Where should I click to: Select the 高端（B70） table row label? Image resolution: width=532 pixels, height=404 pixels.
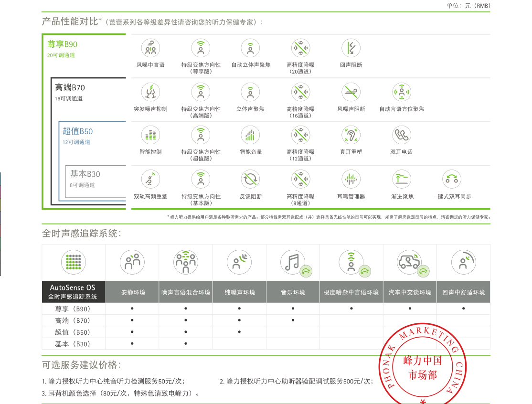[x=73, y=320]
